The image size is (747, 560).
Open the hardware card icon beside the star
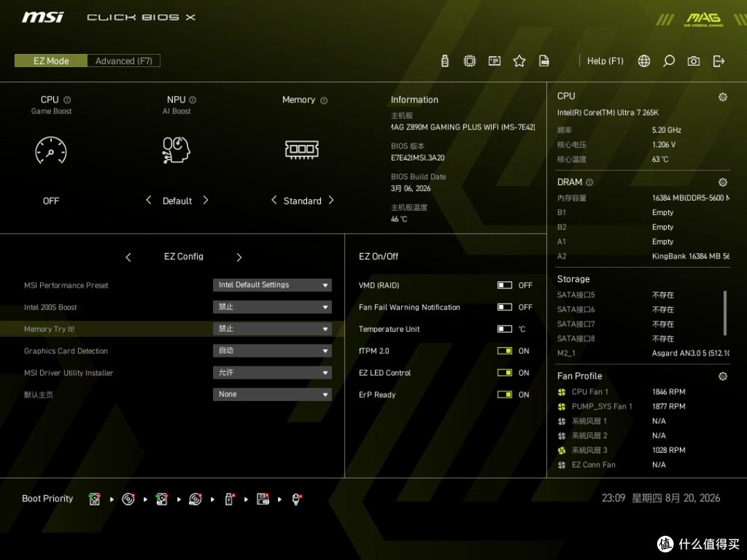pyautogui.click(x=495, y=61)
